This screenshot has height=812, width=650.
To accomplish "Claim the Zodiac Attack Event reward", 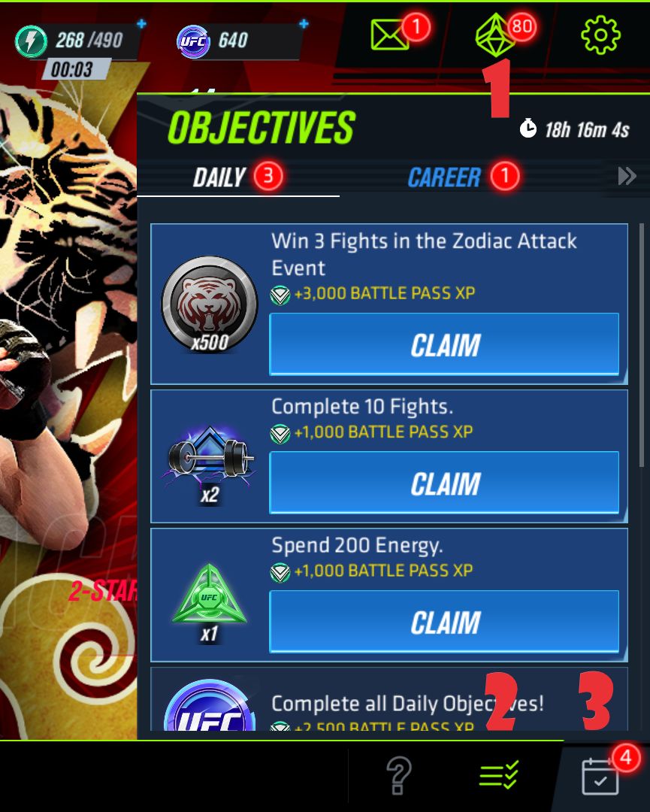I will coord(444,344).
